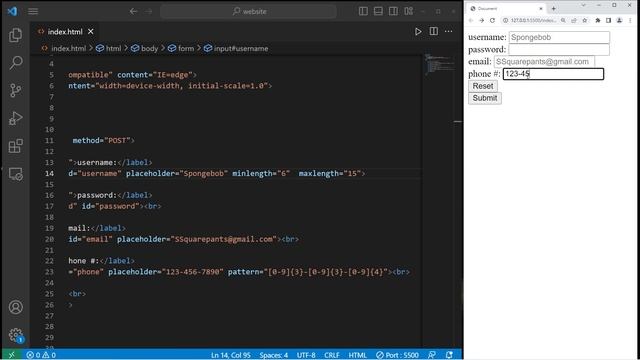This screenshot has width=640, height=360.
Task: Click the Reset form button
Action: click(x=483, y=86)
